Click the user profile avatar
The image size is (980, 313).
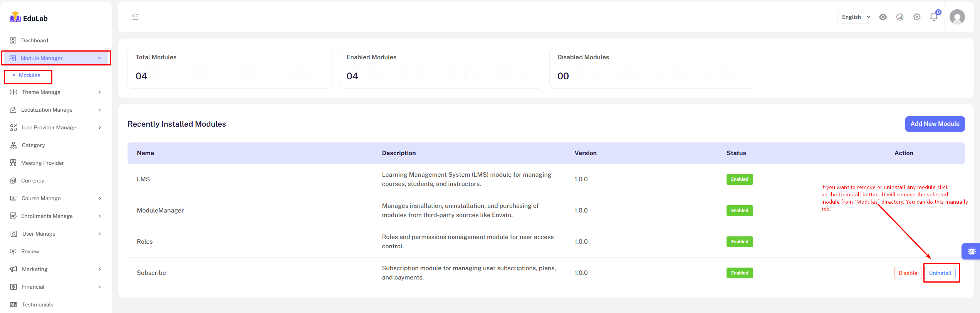click(x=957, y=17)
